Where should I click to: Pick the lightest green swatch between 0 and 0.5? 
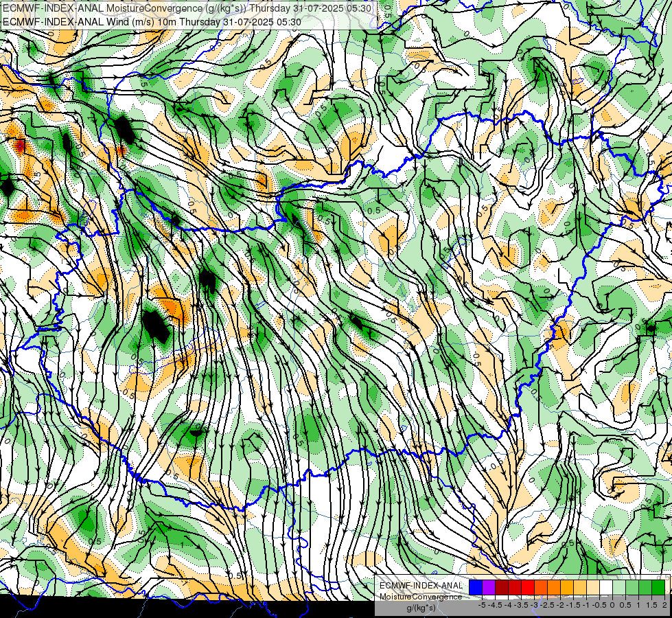click(619, 587)
